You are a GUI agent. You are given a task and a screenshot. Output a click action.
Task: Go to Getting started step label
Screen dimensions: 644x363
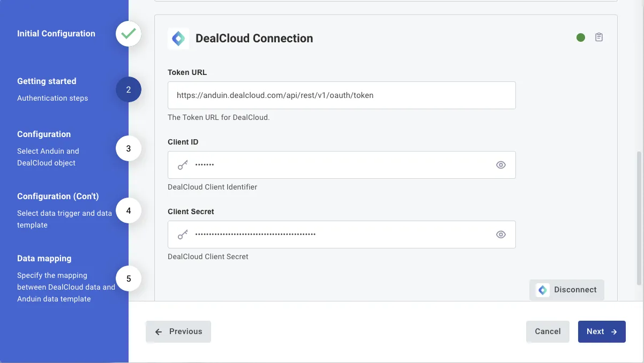pyautogui.click(x=47, y=81)
